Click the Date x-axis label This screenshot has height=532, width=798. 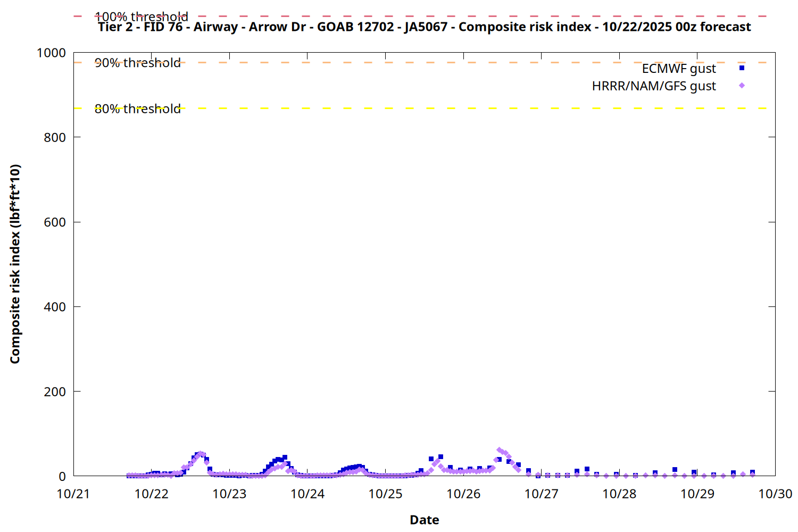pos(424,520)
